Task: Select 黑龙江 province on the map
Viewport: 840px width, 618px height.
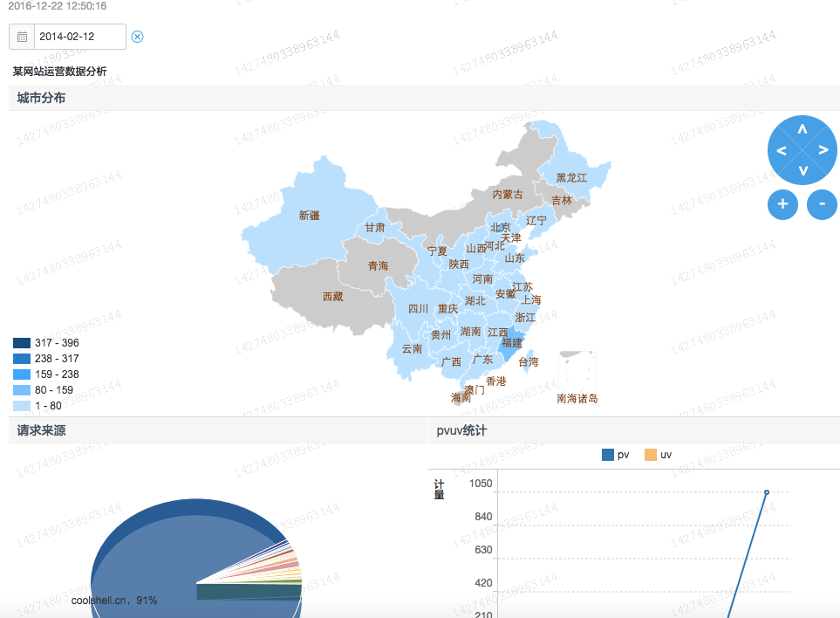Action: (x=571, y=178)
